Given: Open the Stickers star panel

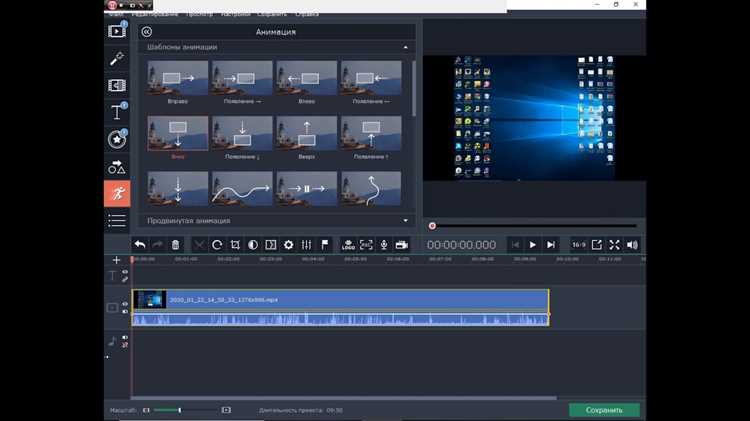Looking at the screenshot, I should tap(117, 139).
